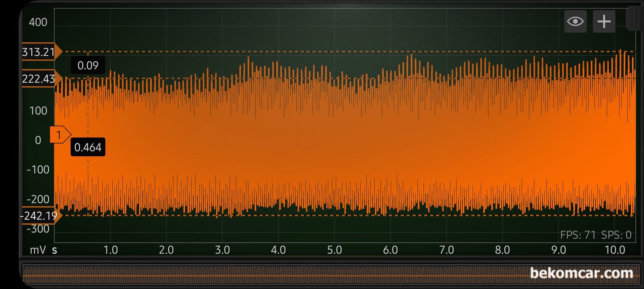
Task: Open the side panel handle at top right
Action: [x=635, y=18]
